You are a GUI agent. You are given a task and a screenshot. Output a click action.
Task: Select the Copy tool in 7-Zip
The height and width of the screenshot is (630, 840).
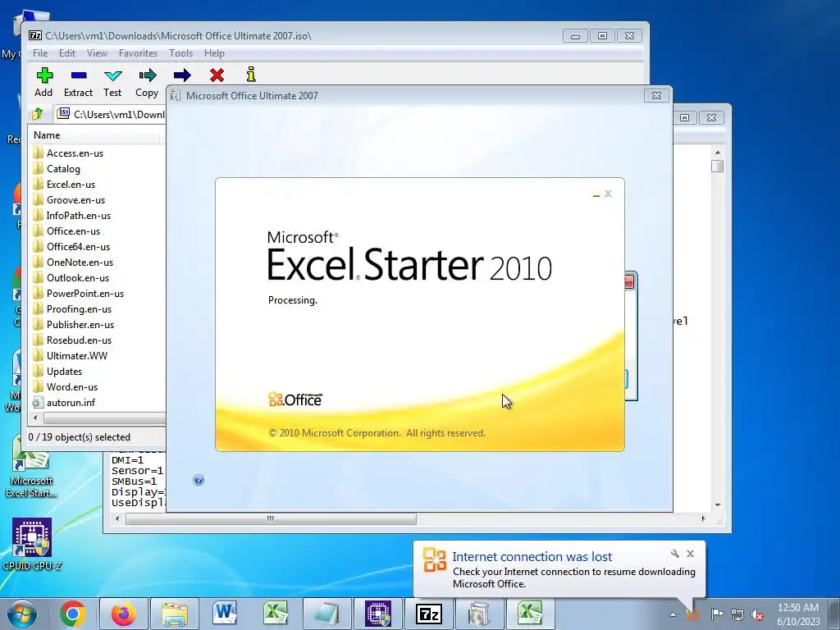(x=147, y=83)
